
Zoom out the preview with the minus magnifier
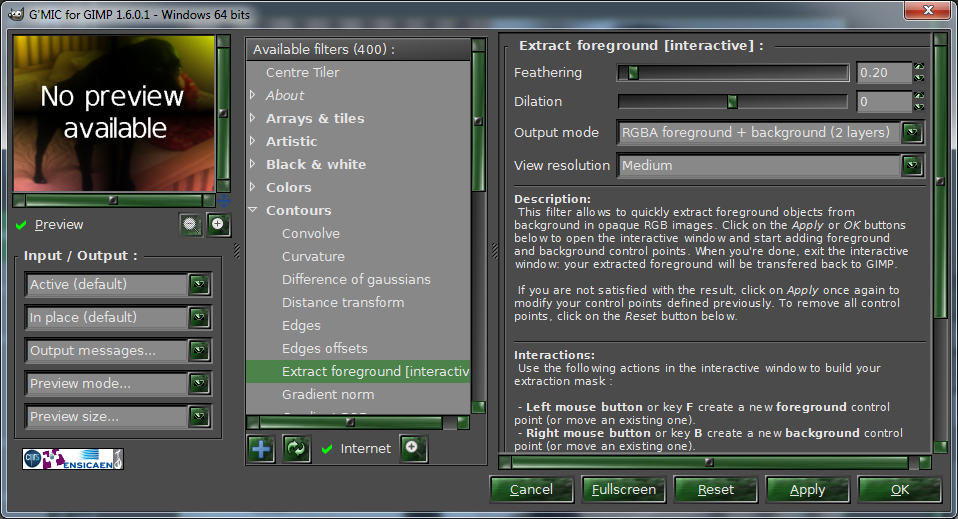click(191, 225)
